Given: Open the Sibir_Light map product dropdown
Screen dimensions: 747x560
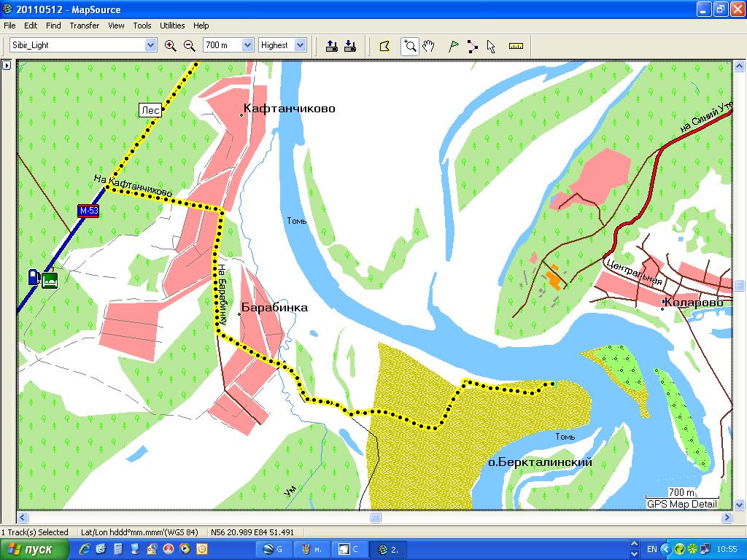Looking at the screenshot, I should [150, 45].
